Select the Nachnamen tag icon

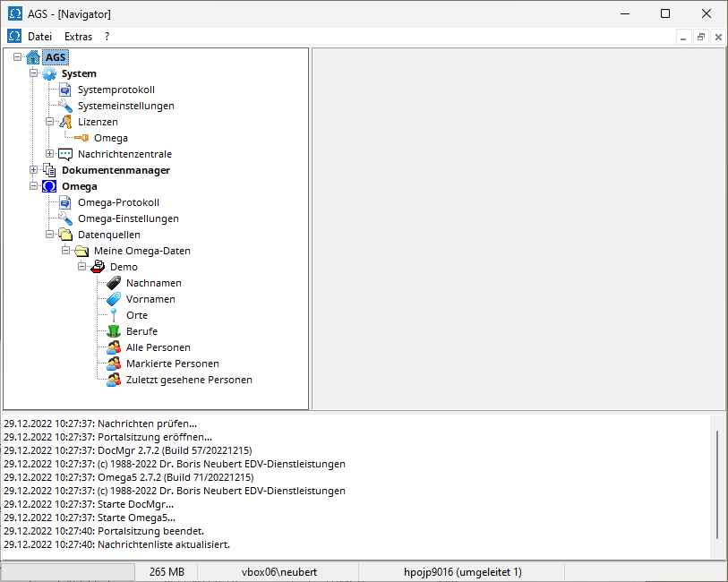point(114,283)
